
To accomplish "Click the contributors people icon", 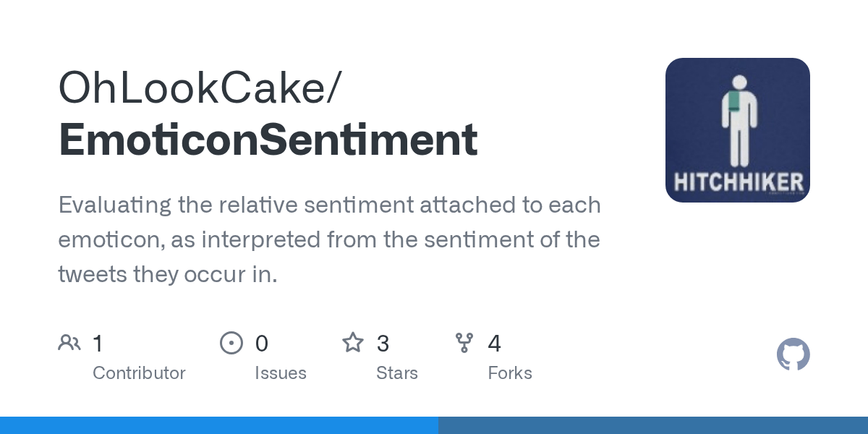I will pyautogui.click(x=69, y=343).
